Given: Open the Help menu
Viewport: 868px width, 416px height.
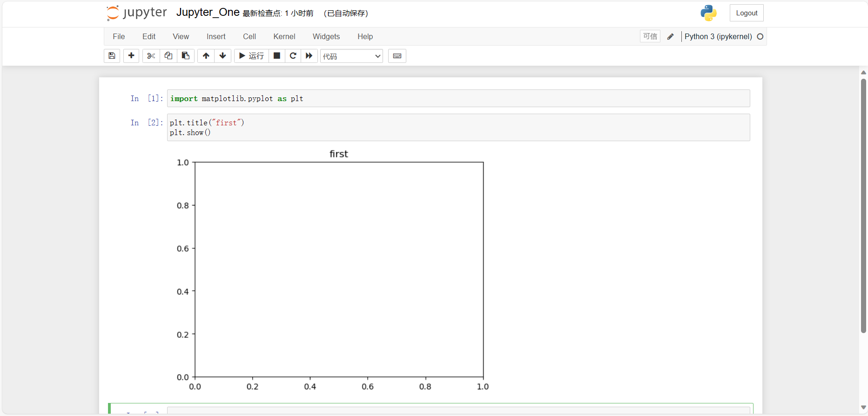Looking at the screenshot, I should [x=365, y=36].
